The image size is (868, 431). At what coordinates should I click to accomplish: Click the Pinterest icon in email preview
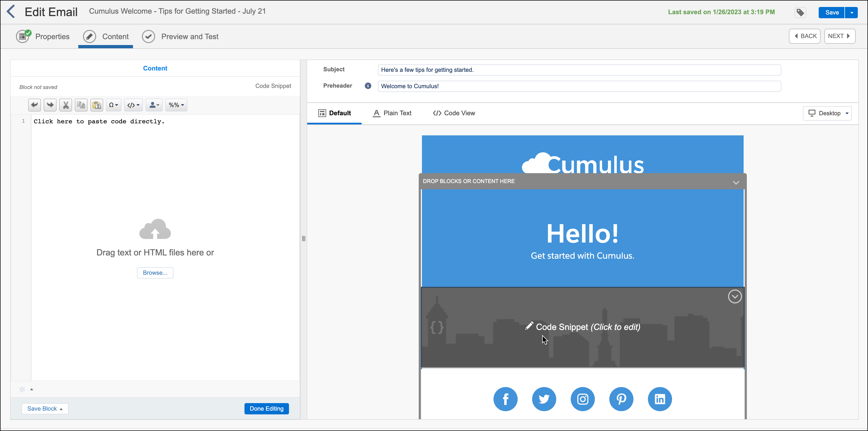pyautogui.click(x=621, y=399)
